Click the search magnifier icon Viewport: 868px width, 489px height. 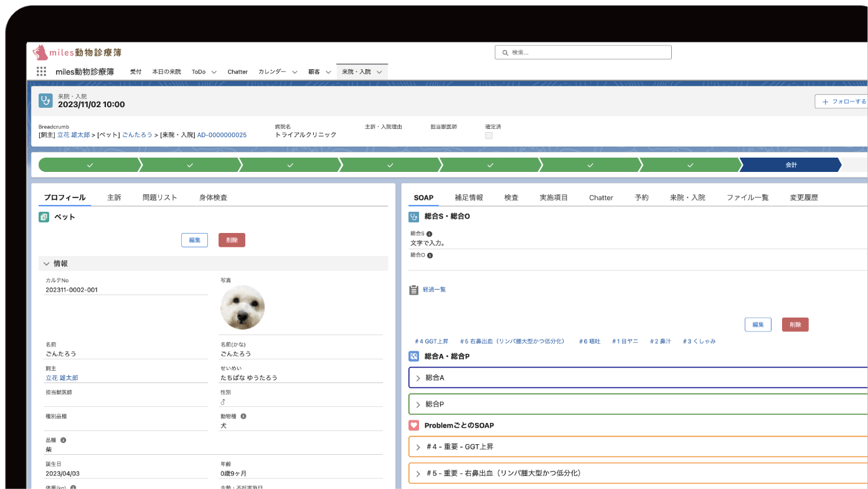tap(504, 53)
